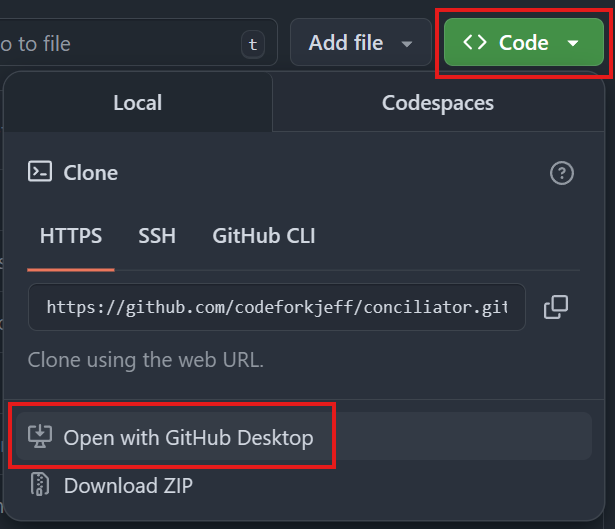Select the SSH clone option
This screenshot has width=615, height=529.
point(157,236)
